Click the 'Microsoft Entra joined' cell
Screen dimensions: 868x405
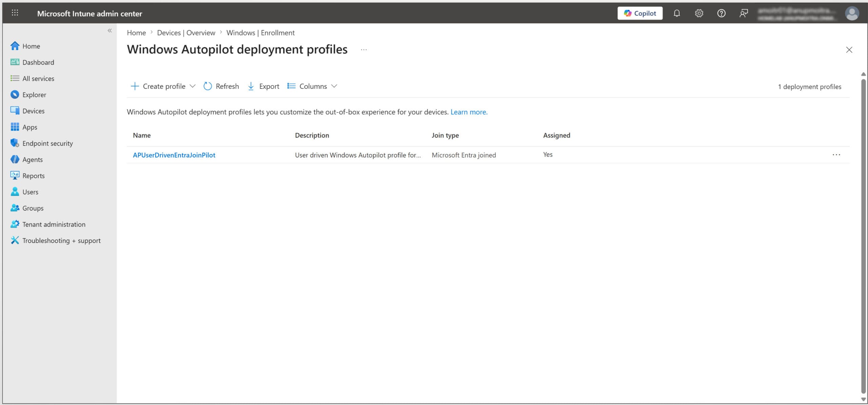[464, 155]
